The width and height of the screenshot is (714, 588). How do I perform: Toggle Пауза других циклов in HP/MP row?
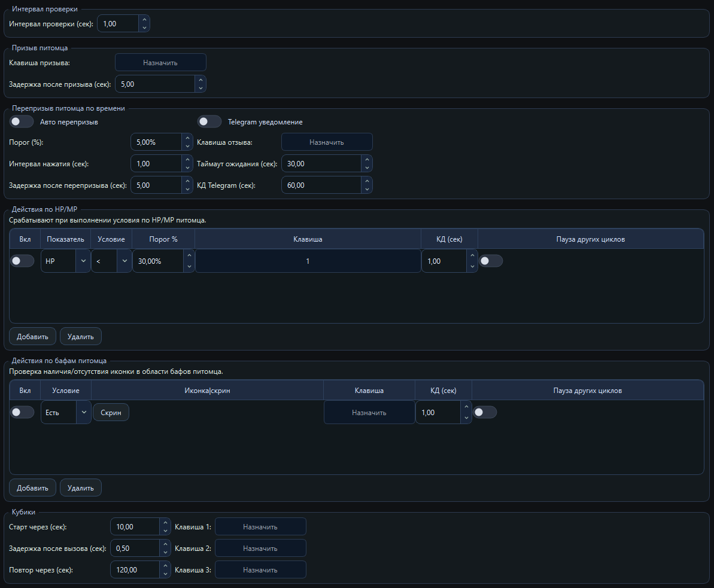(x=491, y=261)
